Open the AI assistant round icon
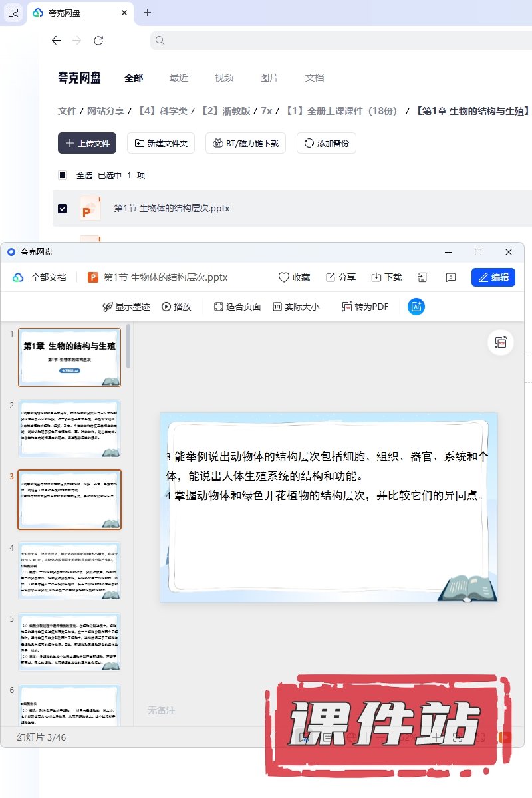 click(x=416, y=307)
